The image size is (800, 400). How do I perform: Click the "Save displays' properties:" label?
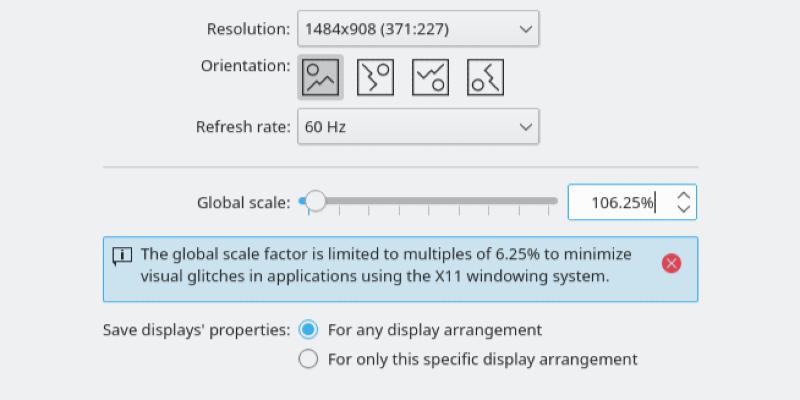196,330
